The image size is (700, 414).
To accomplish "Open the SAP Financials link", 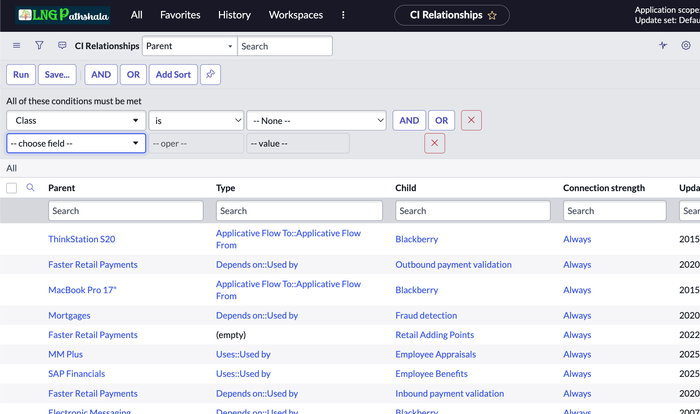I will tap(77, 374).
